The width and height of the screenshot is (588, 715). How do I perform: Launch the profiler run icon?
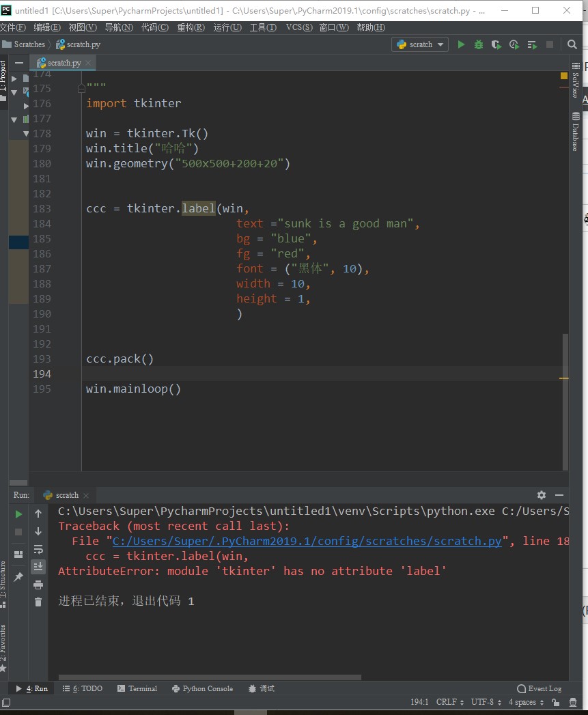pos(514,44)
